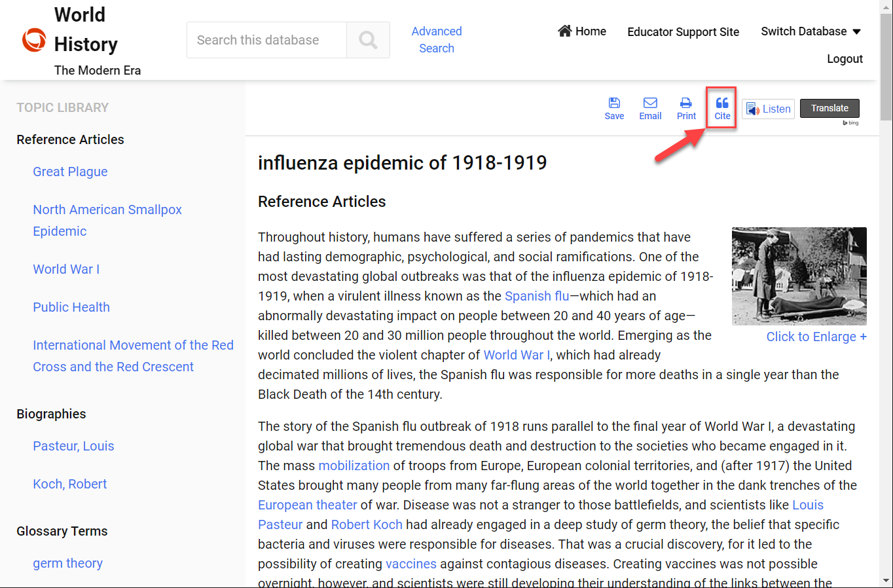Open the Educator Support Site
893x588 pixels.
pos(683,32)
